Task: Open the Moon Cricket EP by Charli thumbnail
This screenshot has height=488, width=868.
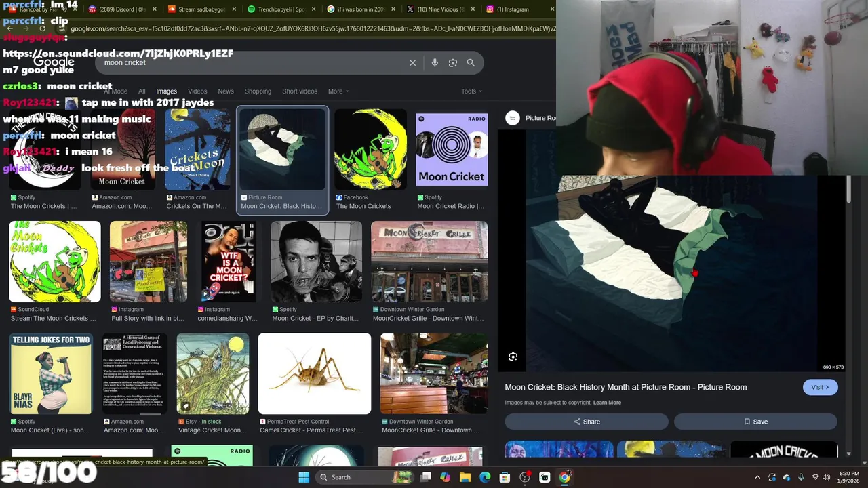Action: pyautogui.click(x=316, y=262)
